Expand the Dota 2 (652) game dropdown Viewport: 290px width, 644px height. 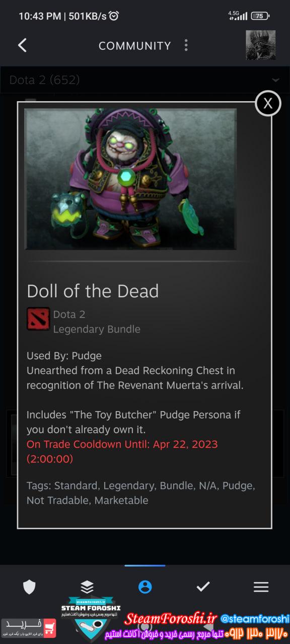point(145,79)
